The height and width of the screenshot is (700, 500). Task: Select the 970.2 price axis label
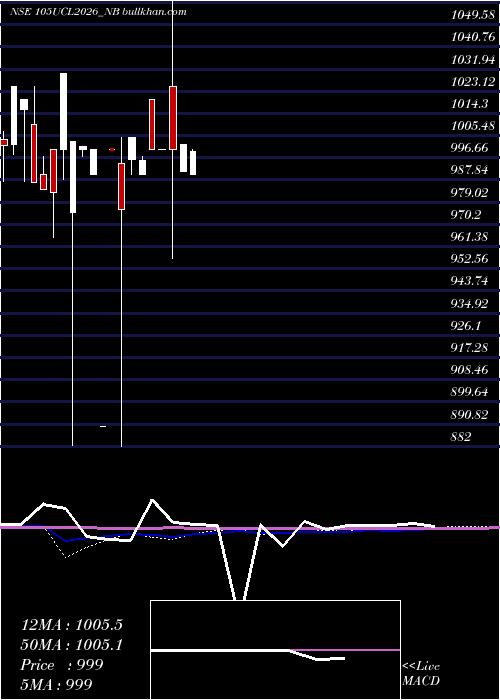466,215
